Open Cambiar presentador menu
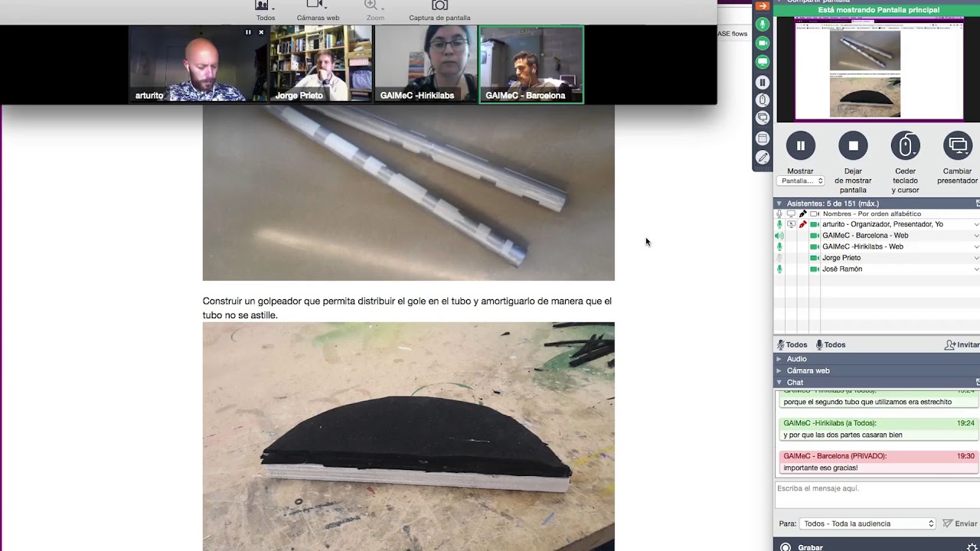Image resolution: width=980 pixels, height=551 pixels. click(x=958, y=145)
